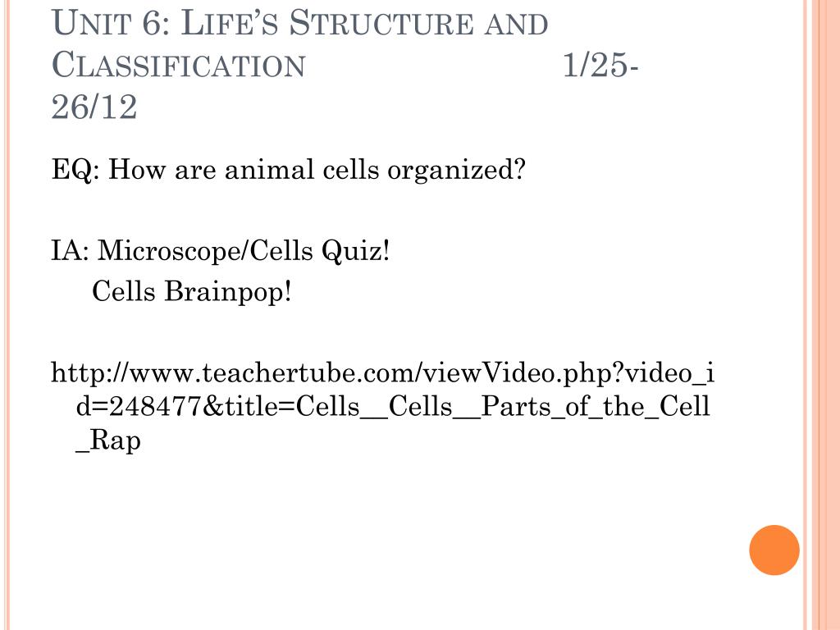The image size is (840, 630).
Task: Select the 'Cells Brainpop!' line
Action: [192, 291]
